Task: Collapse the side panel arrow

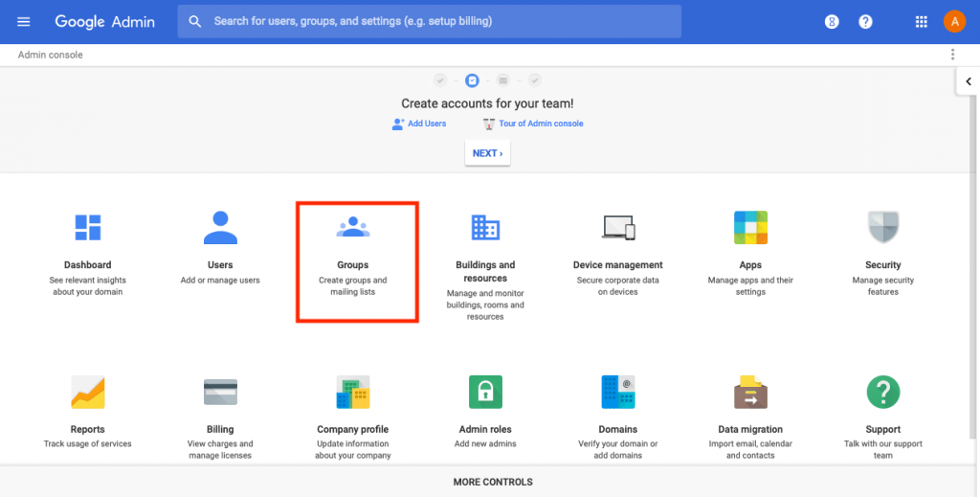Action: (969, 81)
